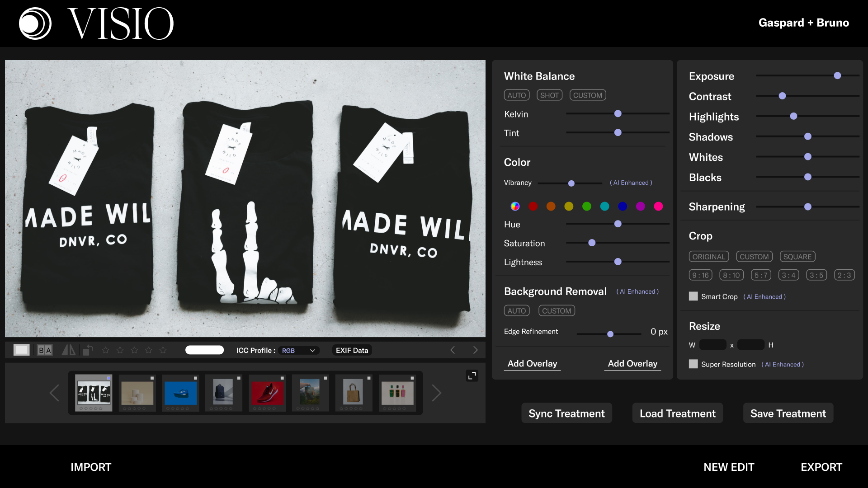Viewport: 868px width, 488px height.
Task: Enable the Smart Crop checkbox
Action: pyautogui.click(x=693, y=296)
